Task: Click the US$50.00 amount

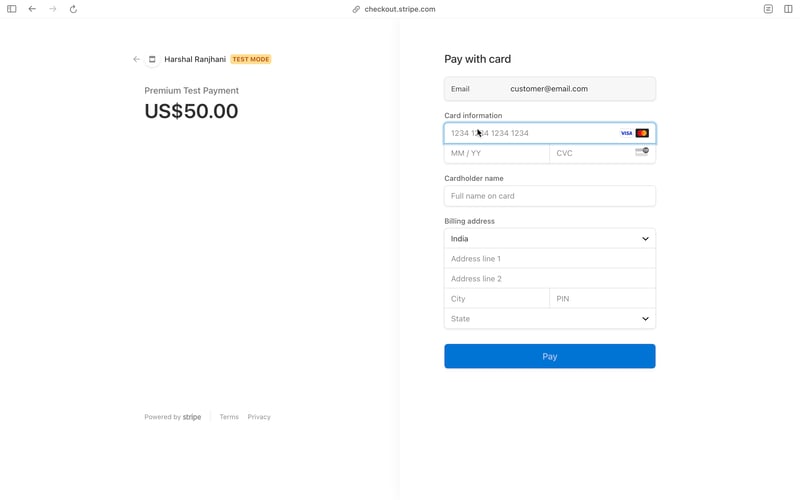Action: point(191,111)
